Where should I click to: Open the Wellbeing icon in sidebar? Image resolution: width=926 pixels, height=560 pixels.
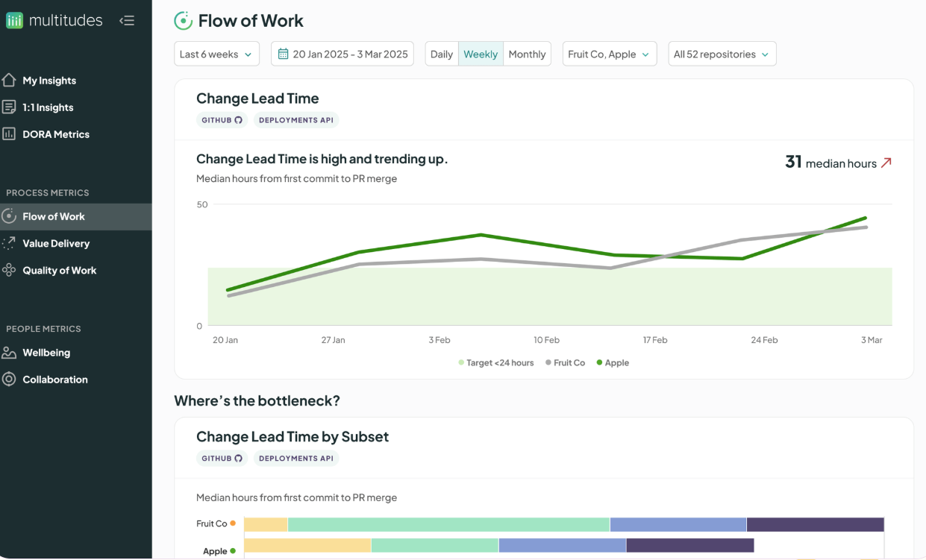coord(9,352)
